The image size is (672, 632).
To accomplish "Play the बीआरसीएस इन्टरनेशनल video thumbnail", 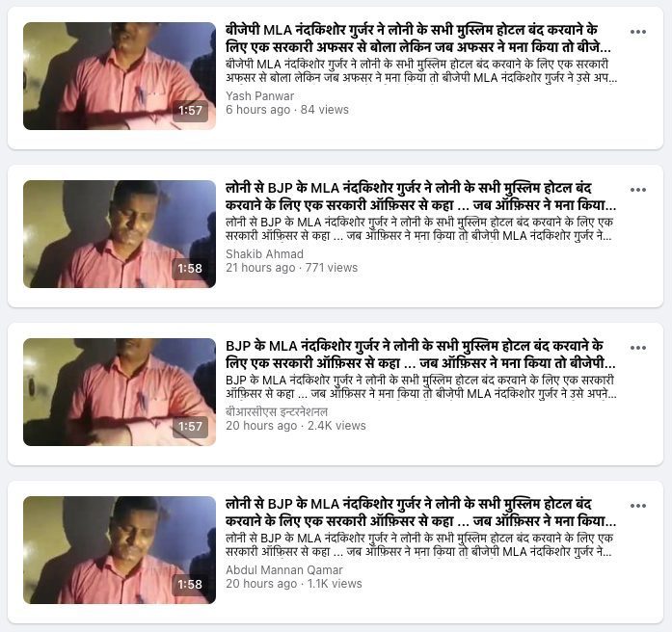I will coord(120,392).
